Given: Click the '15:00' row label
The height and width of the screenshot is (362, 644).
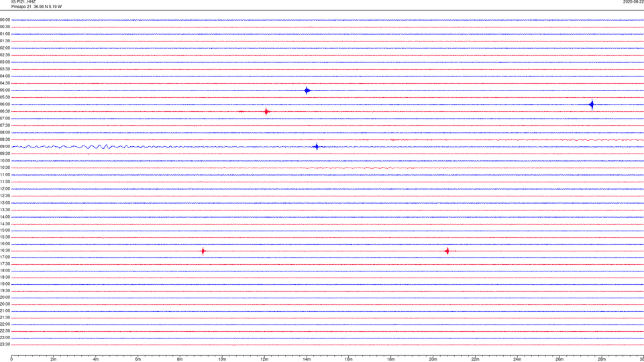Looking at the screenshot, I should pos(5,231).
